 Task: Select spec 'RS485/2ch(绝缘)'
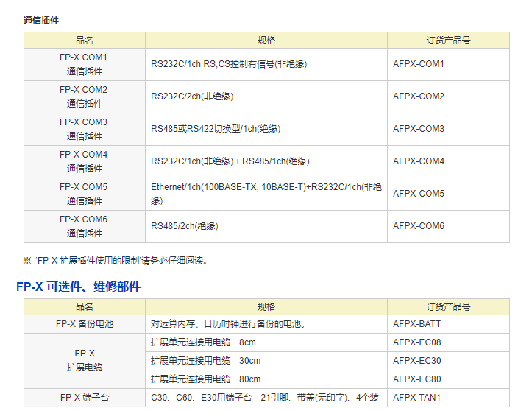click(184, 226)
